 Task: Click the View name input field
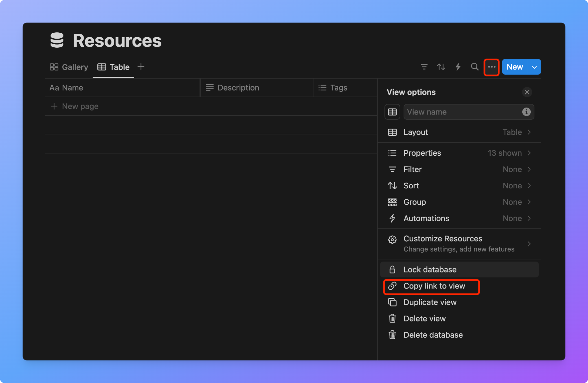click(463, 112)
